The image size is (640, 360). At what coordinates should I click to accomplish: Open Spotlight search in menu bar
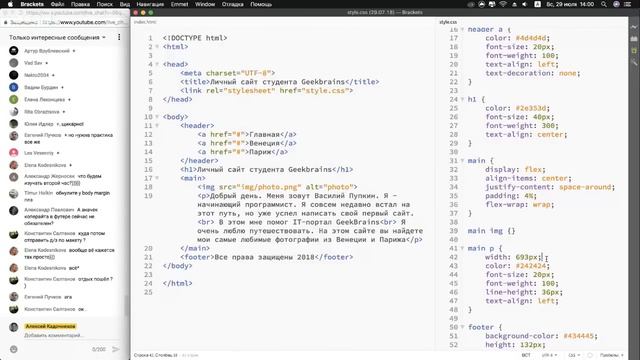click(604, 4)
